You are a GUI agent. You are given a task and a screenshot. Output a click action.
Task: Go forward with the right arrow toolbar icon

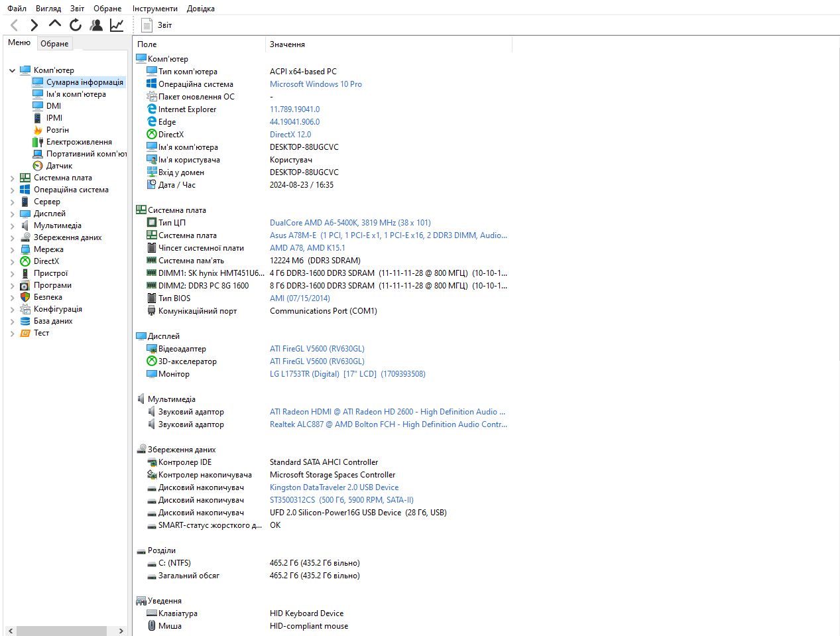pos(34,25)
